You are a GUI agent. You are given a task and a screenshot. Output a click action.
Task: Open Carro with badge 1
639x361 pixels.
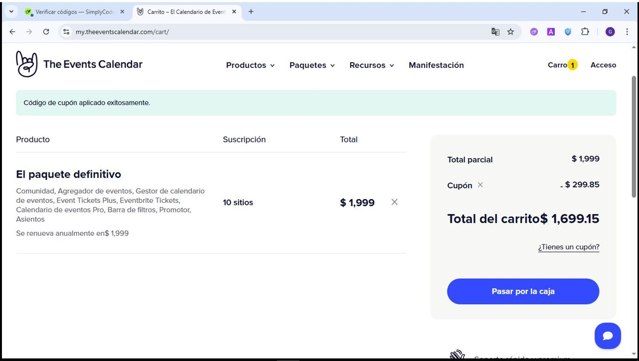pos(562,65)
